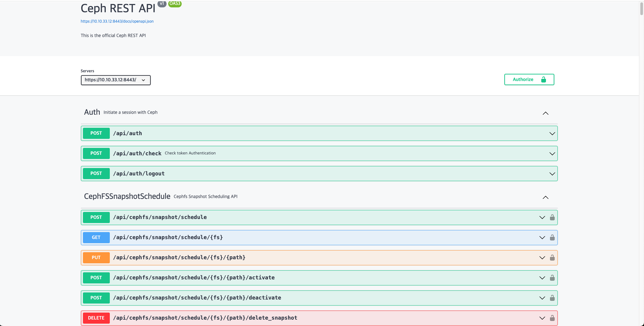Expand chevron on GET schedule/{fs} row
The width and height of the screenshot is (644, 326).
(x=542, y=237)
